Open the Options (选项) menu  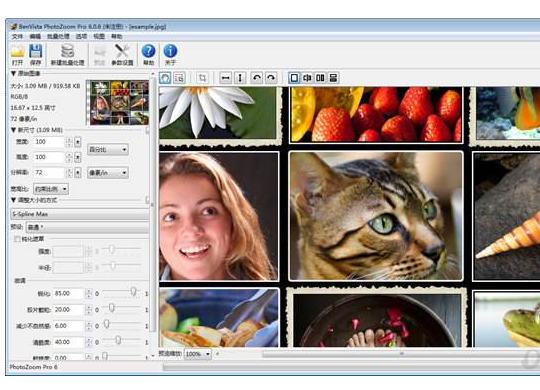[x=81, y=36]
